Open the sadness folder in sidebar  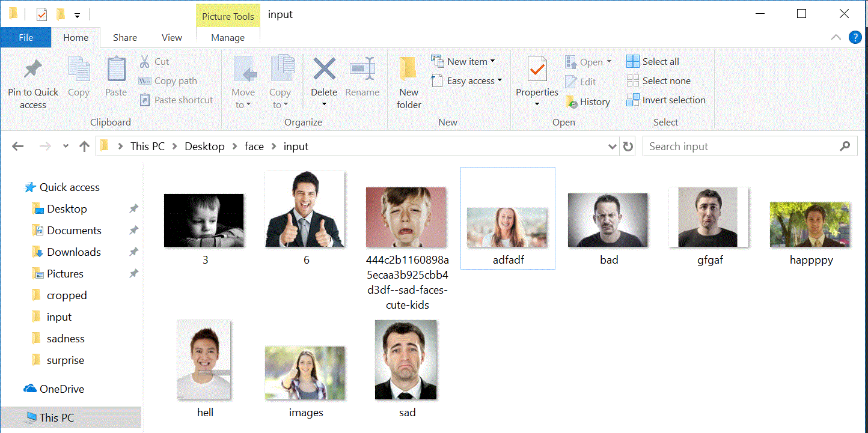[66, 339]
